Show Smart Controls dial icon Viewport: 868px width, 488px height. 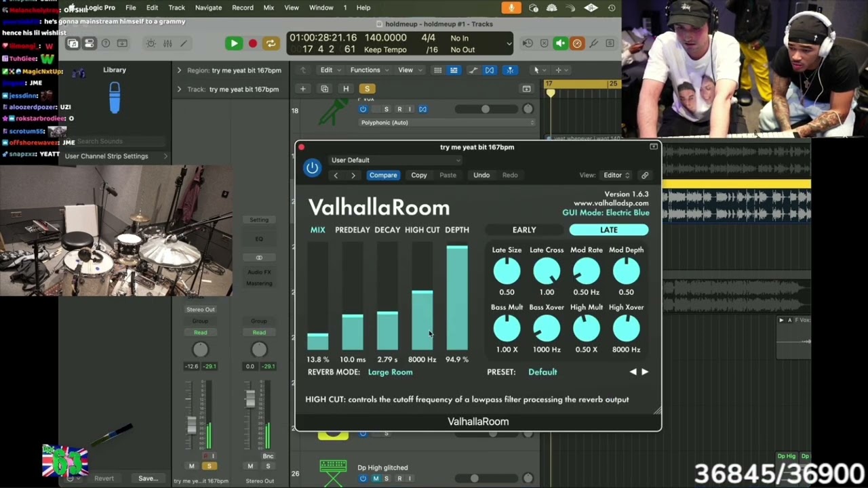point(151,43)
